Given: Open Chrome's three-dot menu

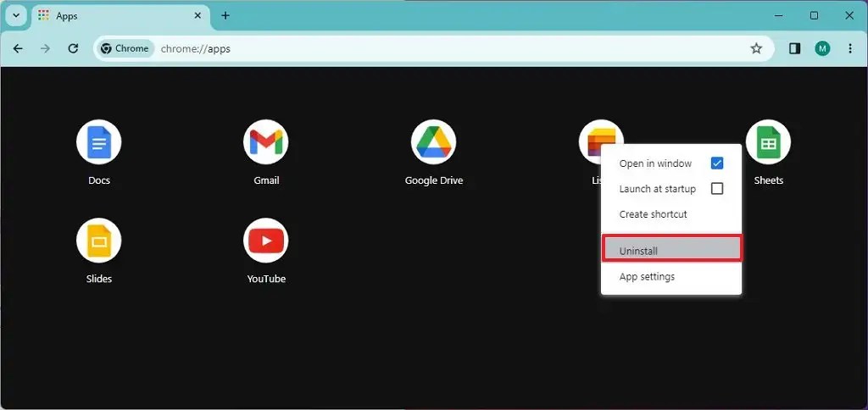Looking at the screenshot, I should [850, 48].
